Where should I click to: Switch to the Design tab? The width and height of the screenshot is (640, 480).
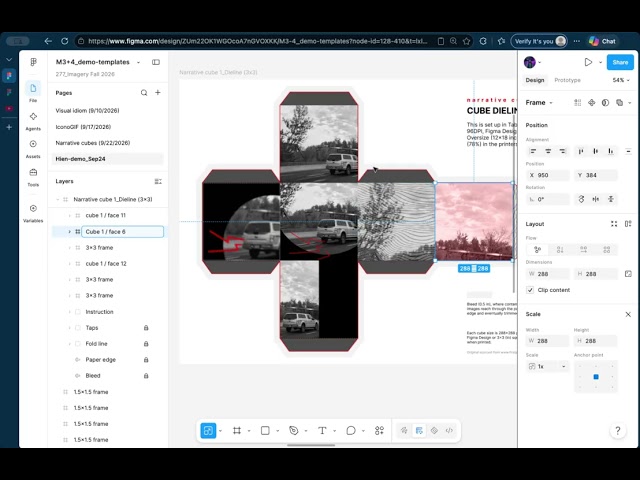tap(535, 80)
